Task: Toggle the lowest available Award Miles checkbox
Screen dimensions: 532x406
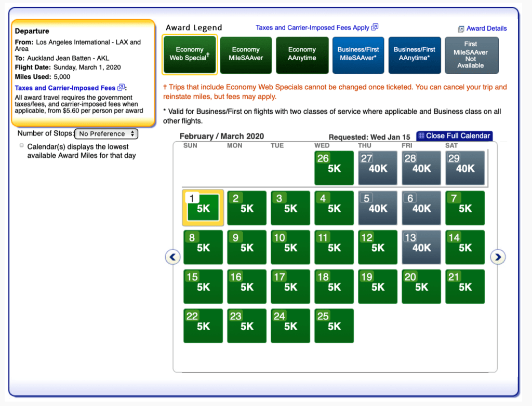Action: (x=21, y=146)
